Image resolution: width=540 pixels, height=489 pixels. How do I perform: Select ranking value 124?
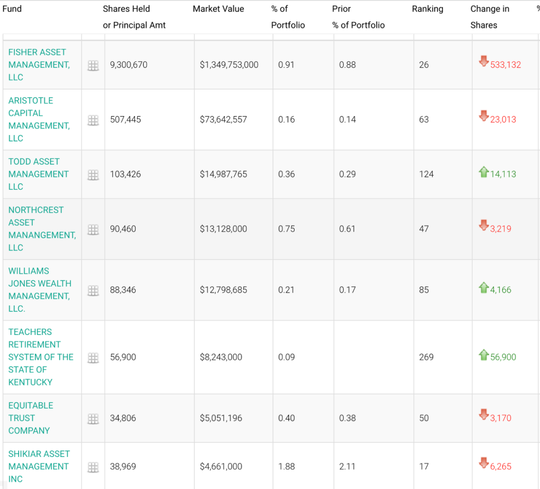(x=426, y=174)
